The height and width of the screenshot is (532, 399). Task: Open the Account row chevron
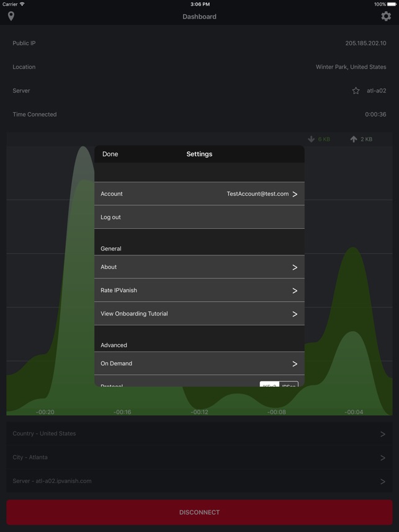[295, 194]
